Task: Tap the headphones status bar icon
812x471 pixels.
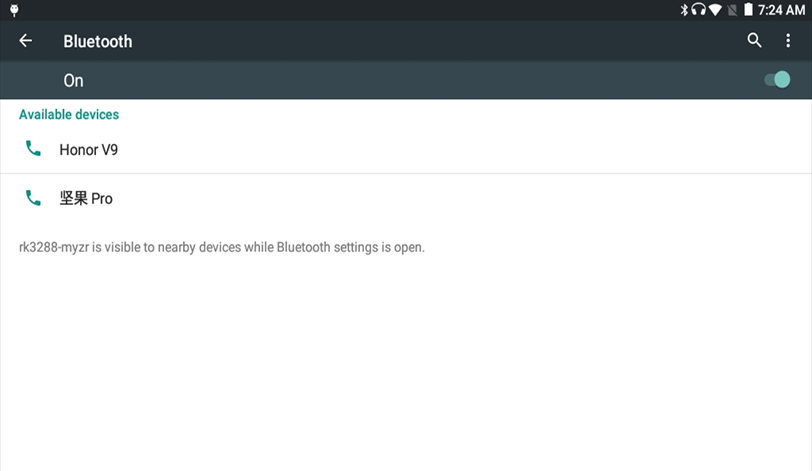Action: click(699, 10)
